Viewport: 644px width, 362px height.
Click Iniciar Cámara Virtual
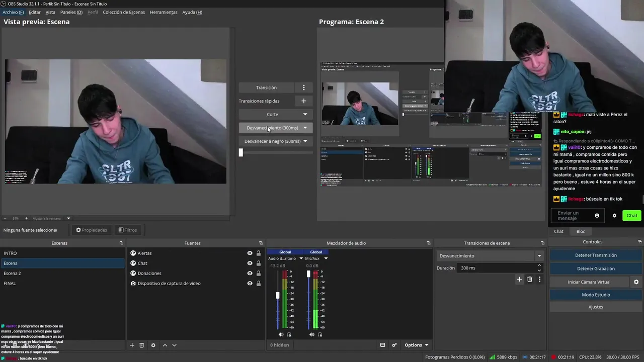(x=589, y=282)
